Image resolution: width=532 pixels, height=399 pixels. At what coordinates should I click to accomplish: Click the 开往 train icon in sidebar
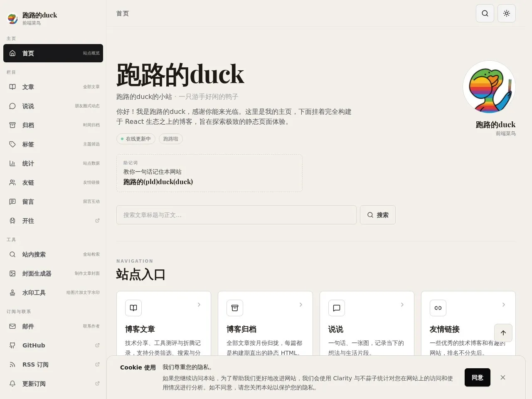pos(12,221)
